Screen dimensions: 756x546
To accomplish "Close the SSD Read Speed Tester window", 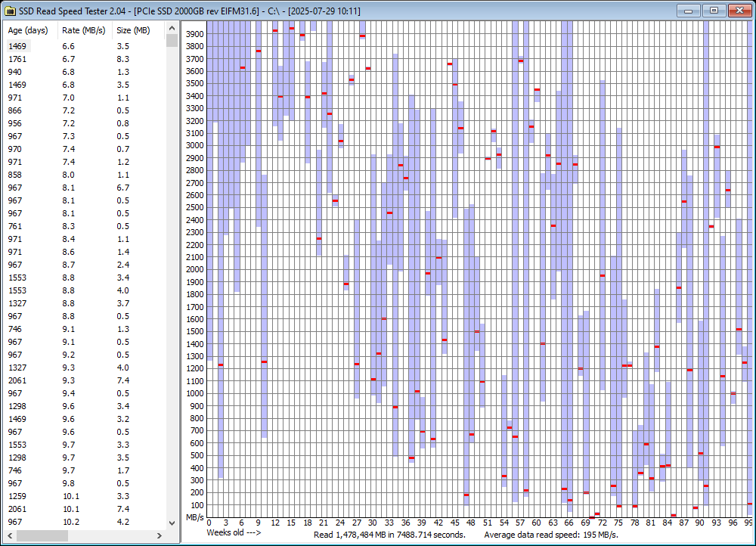I will click(x=739, y=11).
